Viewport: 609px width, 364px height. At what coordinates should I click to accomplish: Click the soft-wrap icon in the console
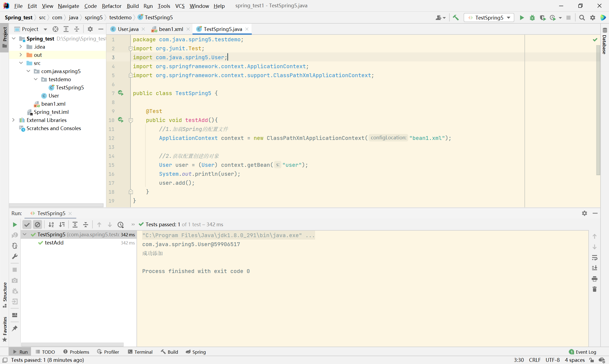pyautogui.click(x=595, y=258)
